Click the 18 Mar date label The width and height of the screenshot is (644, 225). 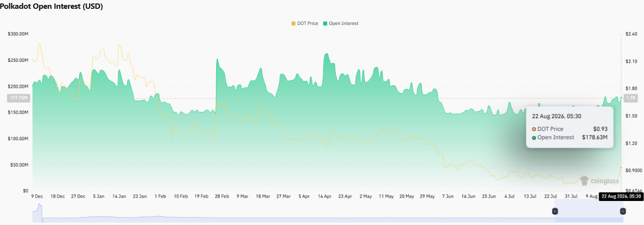click(263, 196)
